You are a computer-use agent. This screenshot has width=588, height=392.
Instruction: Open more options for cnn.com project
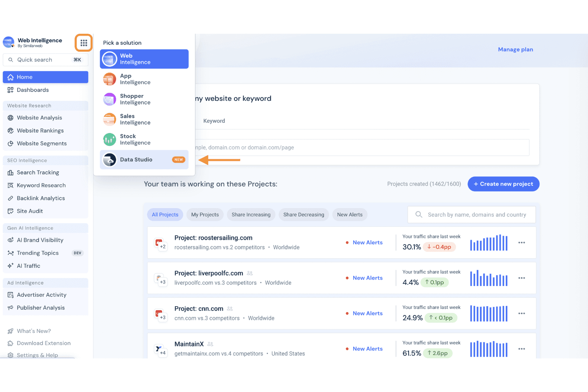tap(522, 313)
